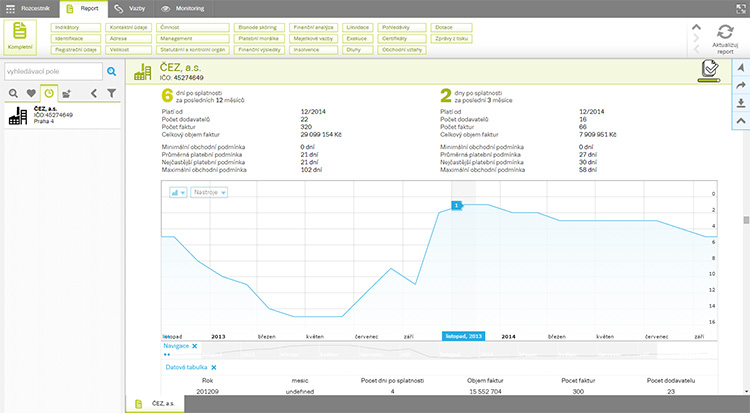Close the Navigace panel
Viewport: 750px width, 413px height.
pos(195,346)
